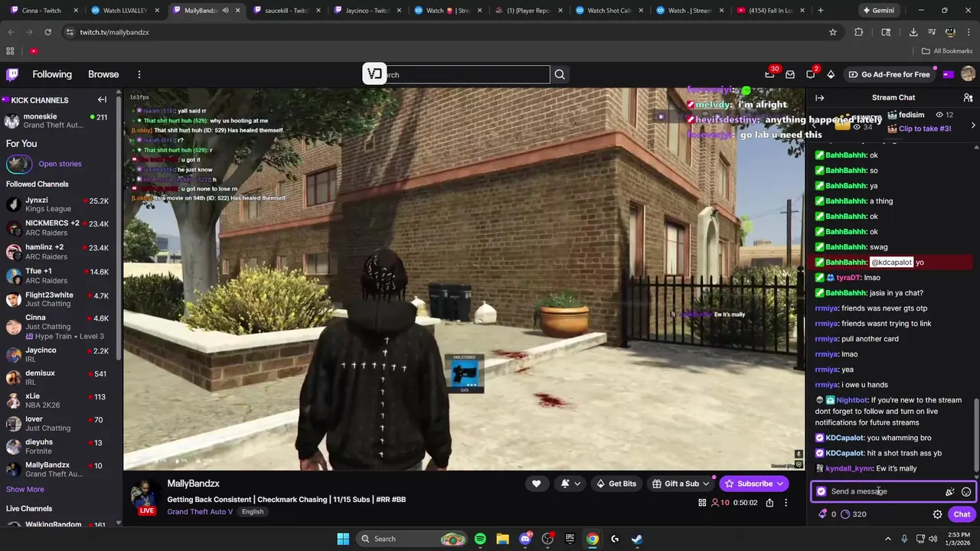Show hidden system tray icons

point(889,539)
